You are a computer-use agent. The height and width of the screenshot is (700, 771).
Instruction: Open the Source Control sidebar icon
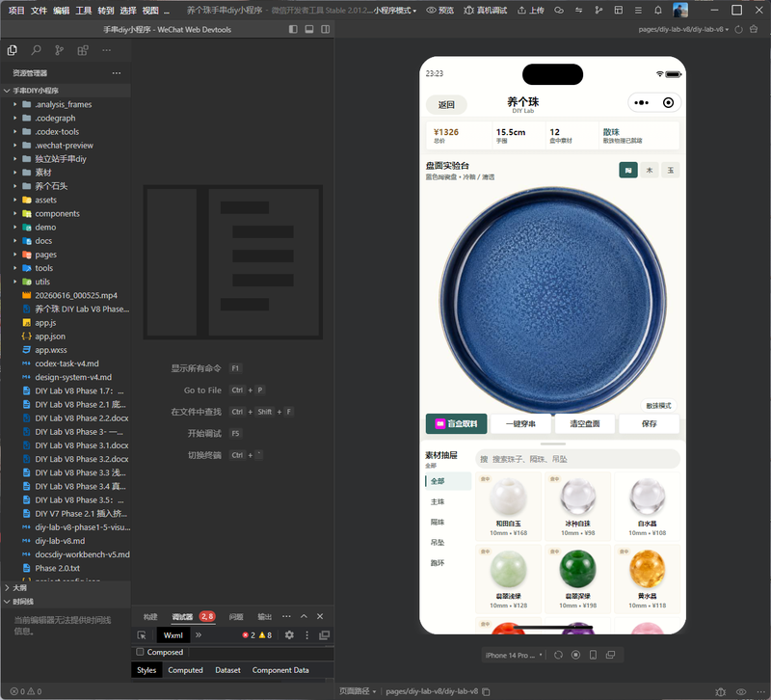60,50
